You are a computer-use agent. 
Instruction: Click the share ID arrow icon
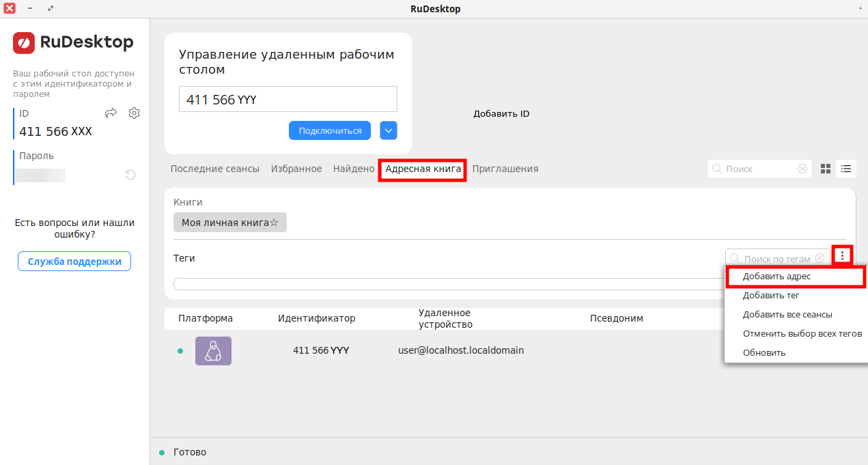(x=111, y=113)
